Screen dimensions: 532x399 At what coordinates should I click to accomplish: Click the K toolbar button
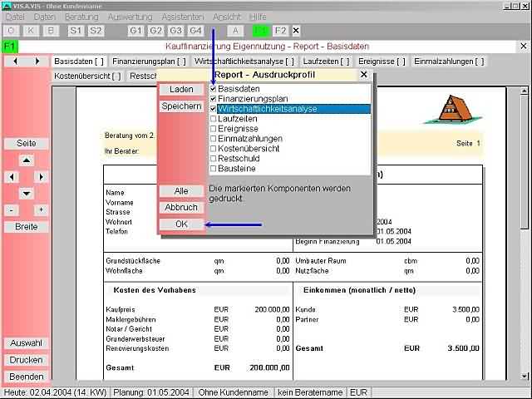pyautogui.click(x=31, y=31)
